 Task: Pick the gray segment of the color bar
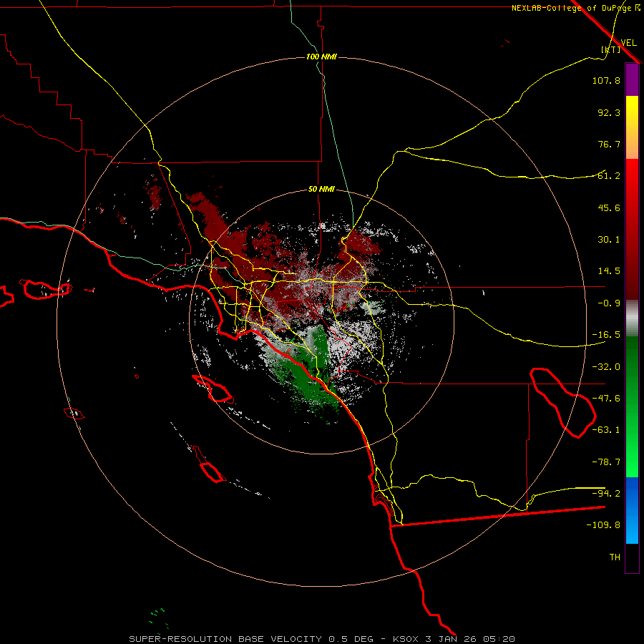click(632, 318)
